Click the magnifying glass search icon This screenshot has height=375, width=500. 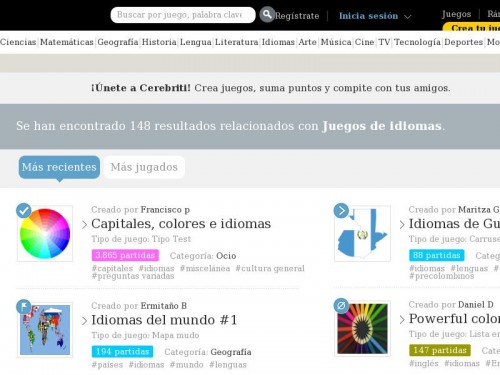(x=267, y=15)
